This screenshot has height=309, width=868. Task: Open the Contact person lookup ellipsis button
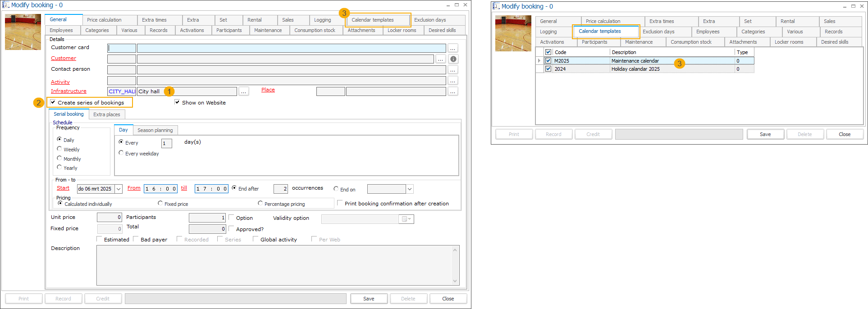(452, 70)
